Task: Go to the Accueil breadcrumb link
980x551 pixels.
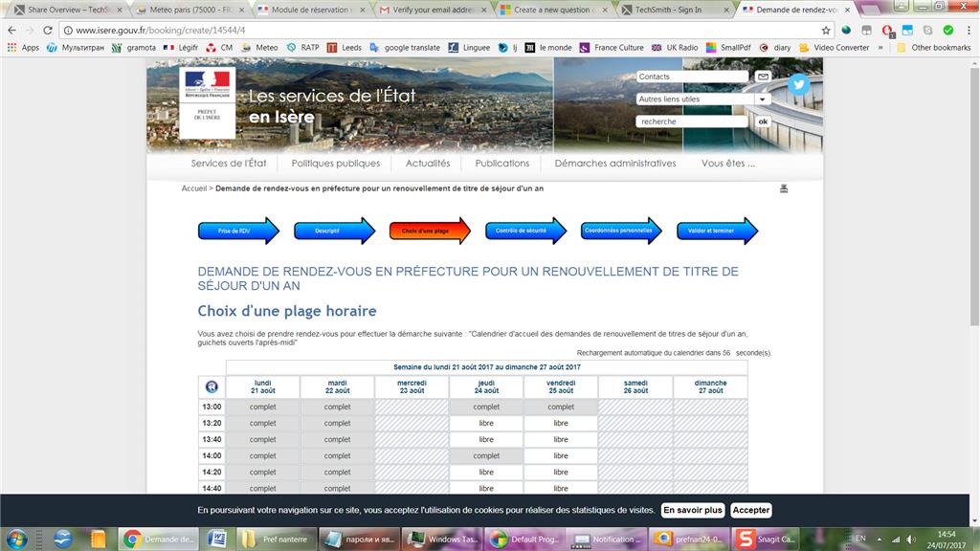Action: (x=193, y=188)
